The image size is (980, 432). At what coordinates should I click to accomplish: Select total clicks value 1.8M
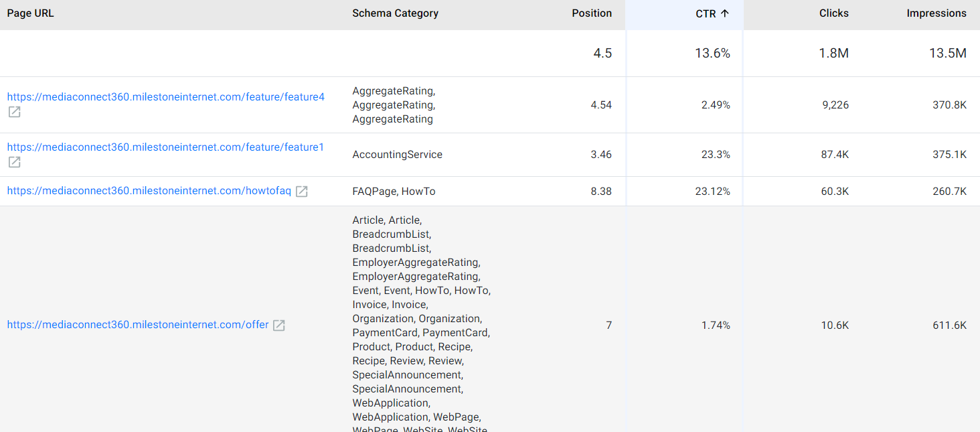[834, 54]
